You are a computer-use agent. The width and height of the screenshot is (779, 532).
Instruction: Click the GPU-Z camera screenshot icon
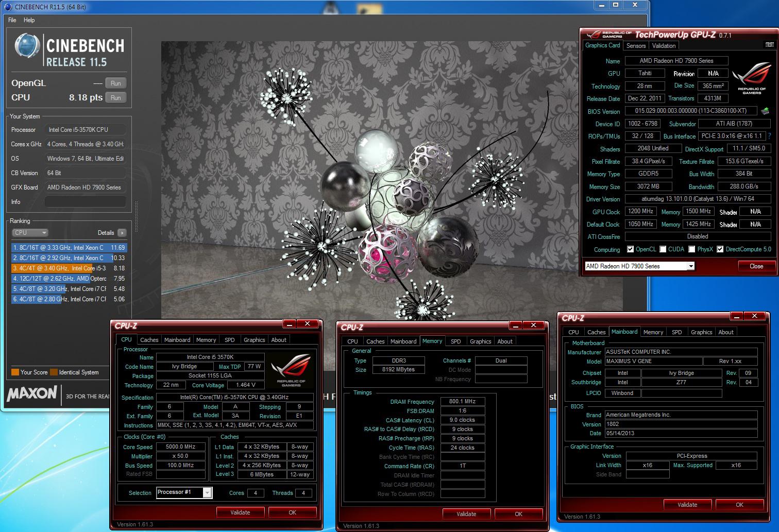pyautogui.click(x=769, y=45)
